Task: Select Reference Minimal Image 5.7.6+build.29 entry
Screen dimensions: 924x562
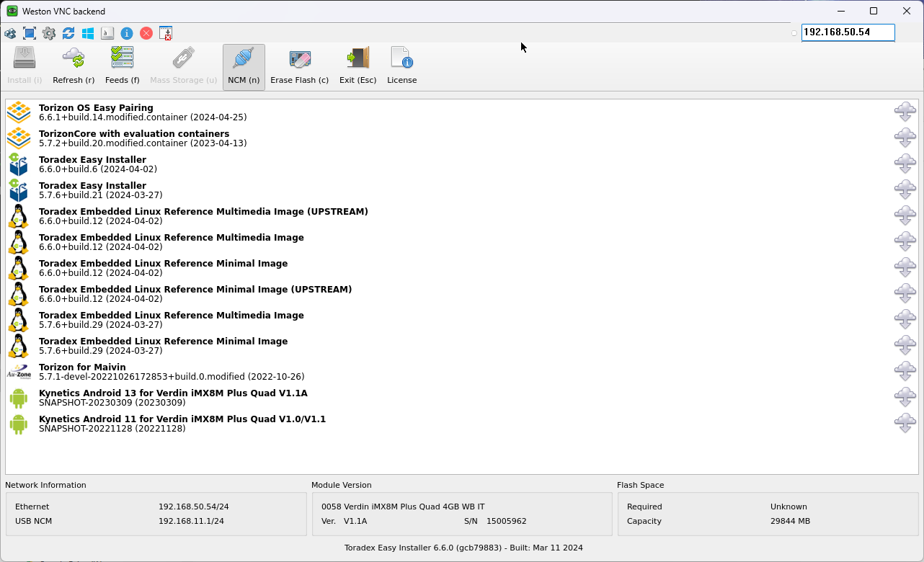Action: [461, 346]
